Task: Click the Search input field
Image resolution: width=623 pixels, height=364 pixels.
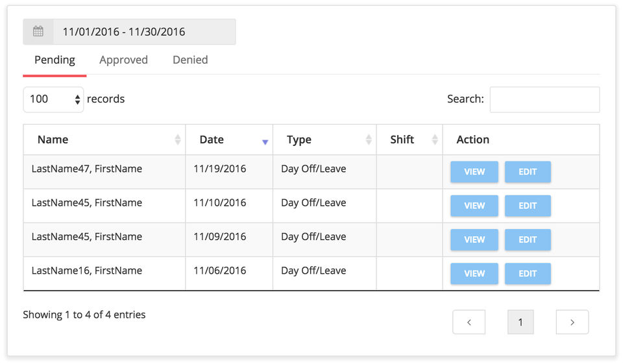Action: pyautogui.click(x=544, y=99)
